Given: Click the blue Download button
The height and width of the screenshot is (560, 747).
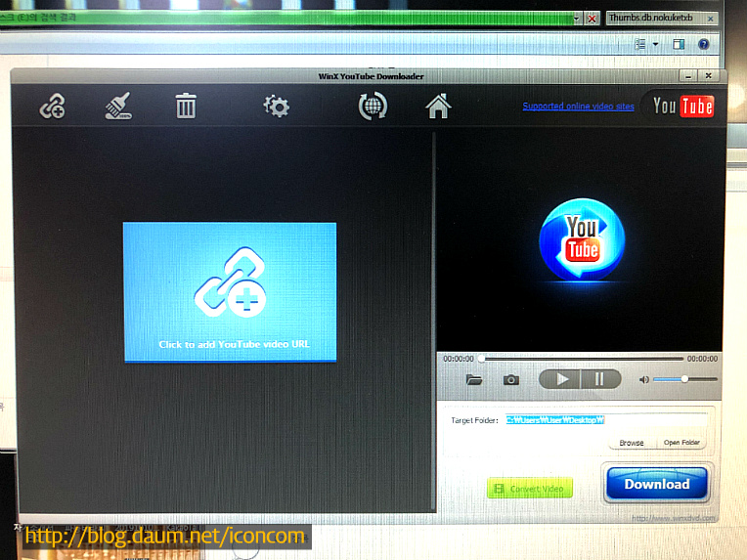Looking at the screenshot, I should (657, 484).
